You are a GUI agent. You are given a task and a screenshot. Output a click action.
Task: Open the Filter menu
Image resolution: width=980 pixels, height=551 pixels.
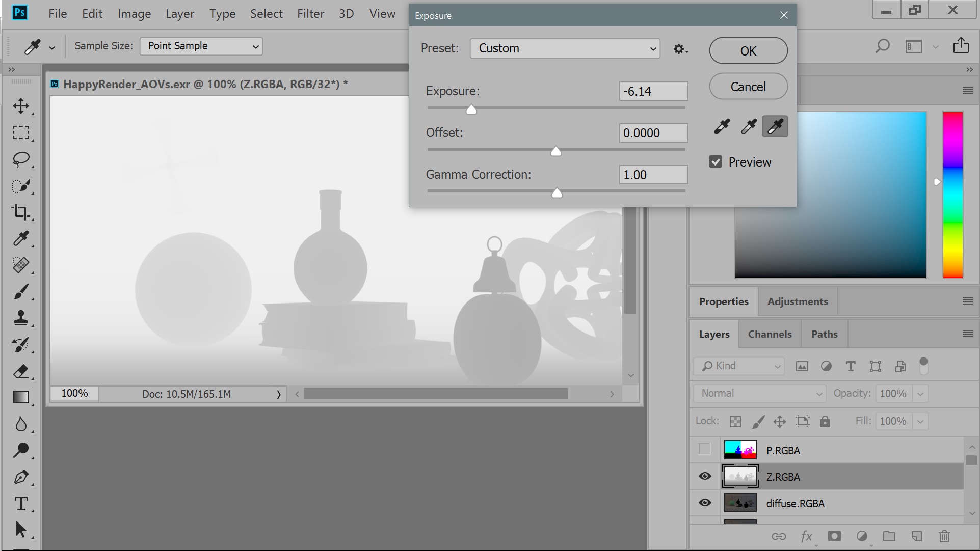pyautogui.click(x=310, y=14)
